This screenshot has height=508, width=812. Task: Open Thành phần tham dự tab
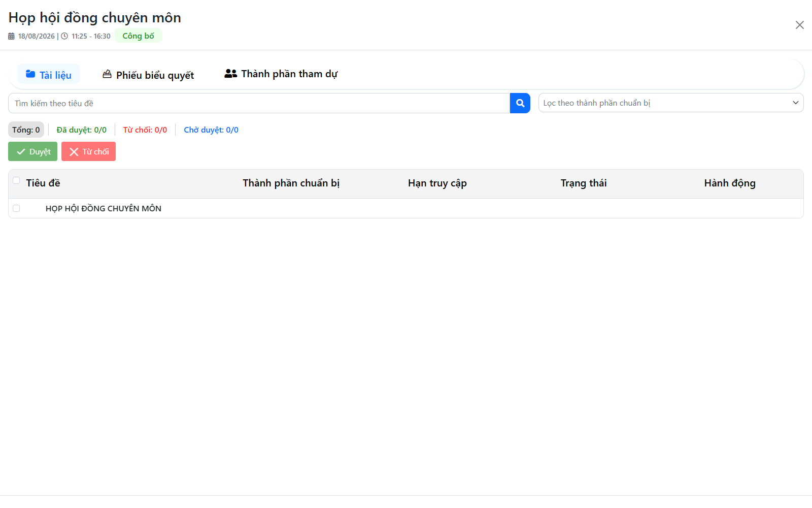click(x=281, y=74)
